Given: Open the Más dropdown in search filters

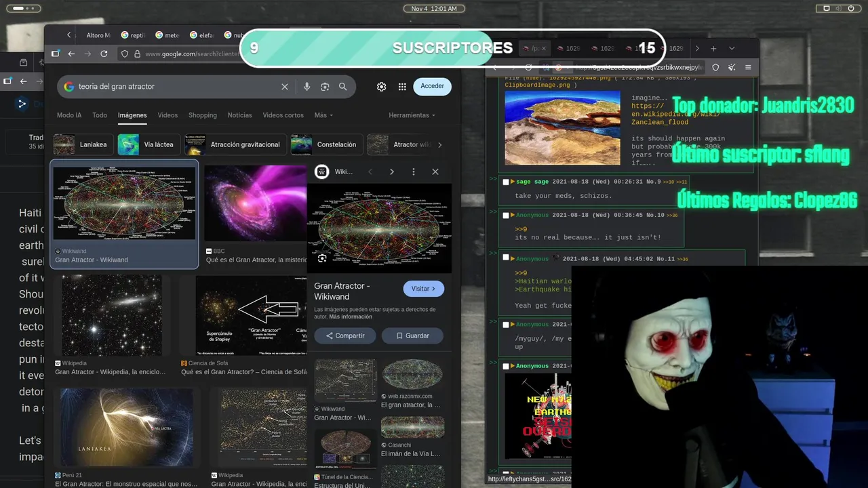Looking at the screenshot, I should [x=323, y=115].
